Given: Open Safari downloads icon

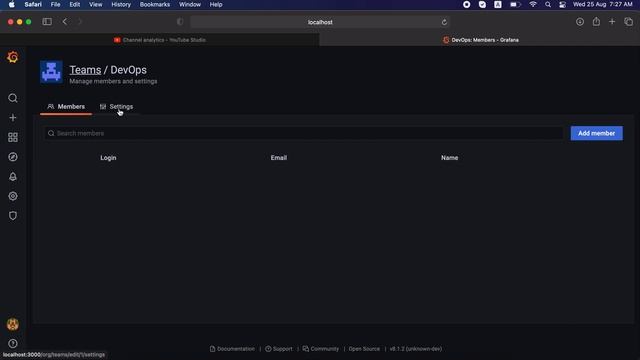Looking at the screenshot, I should [x=580, y=22].
